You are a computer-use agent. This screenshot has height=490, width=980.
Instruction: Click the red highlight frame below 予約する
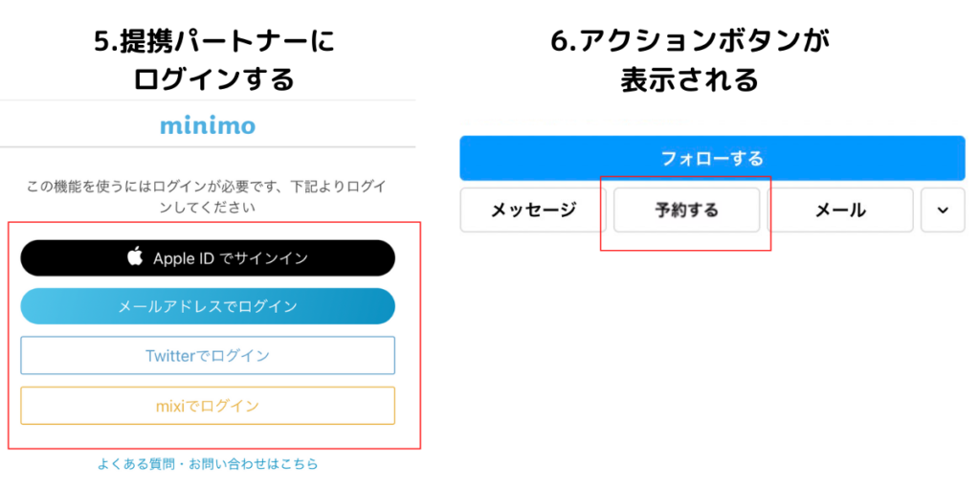click(685, 242)
